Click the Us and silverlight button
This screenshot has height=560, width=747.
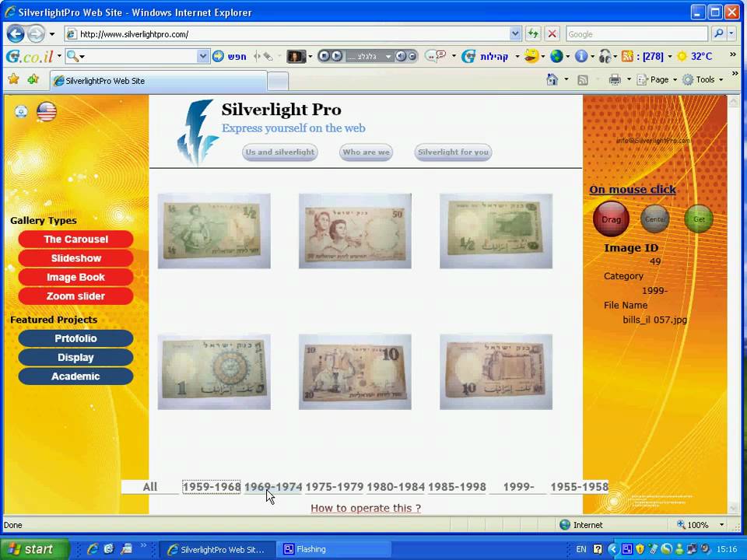[279, 152]
